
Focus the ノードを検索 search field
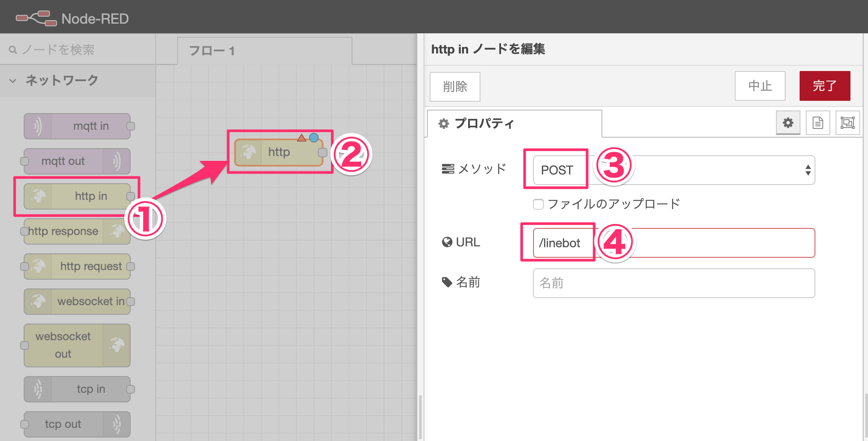click(x=78, y=50)
